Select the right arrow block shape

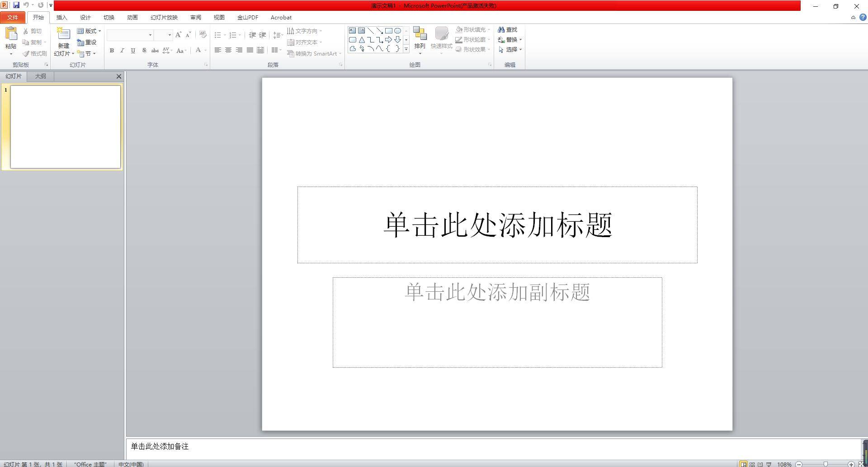388,40
